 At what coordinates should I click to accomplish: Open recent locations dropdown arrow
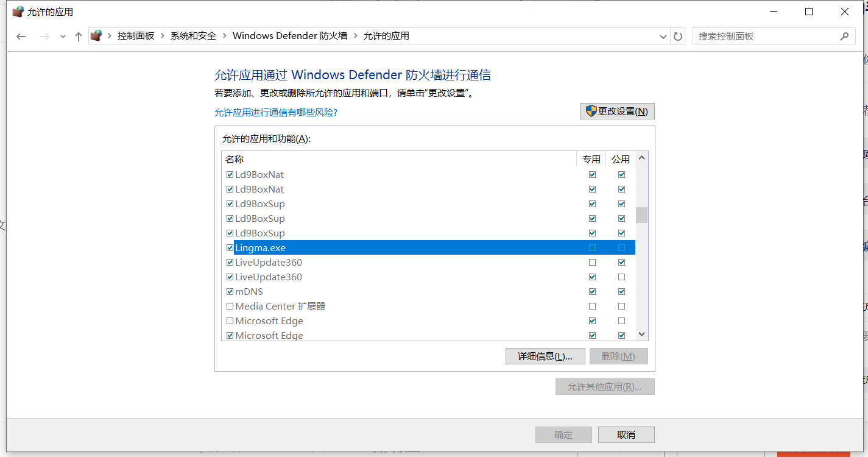(63, 37)
